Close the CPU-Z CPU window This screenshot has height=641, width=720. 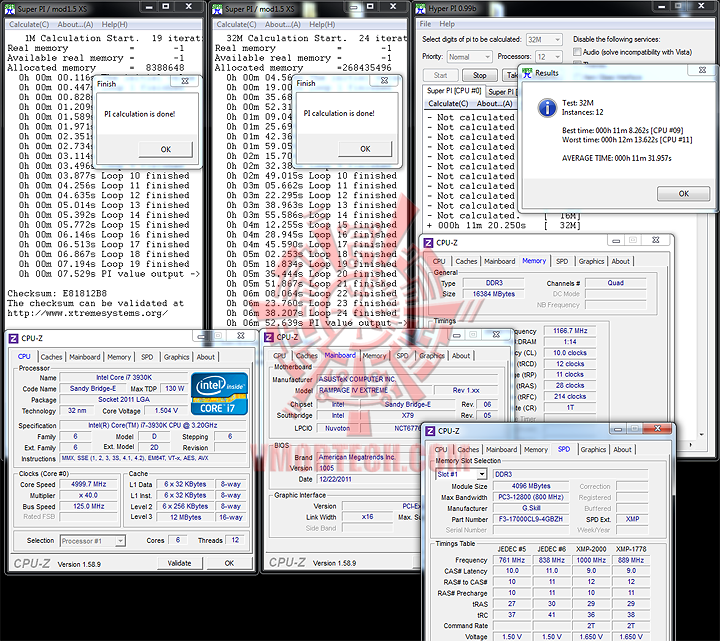(241, 336)
